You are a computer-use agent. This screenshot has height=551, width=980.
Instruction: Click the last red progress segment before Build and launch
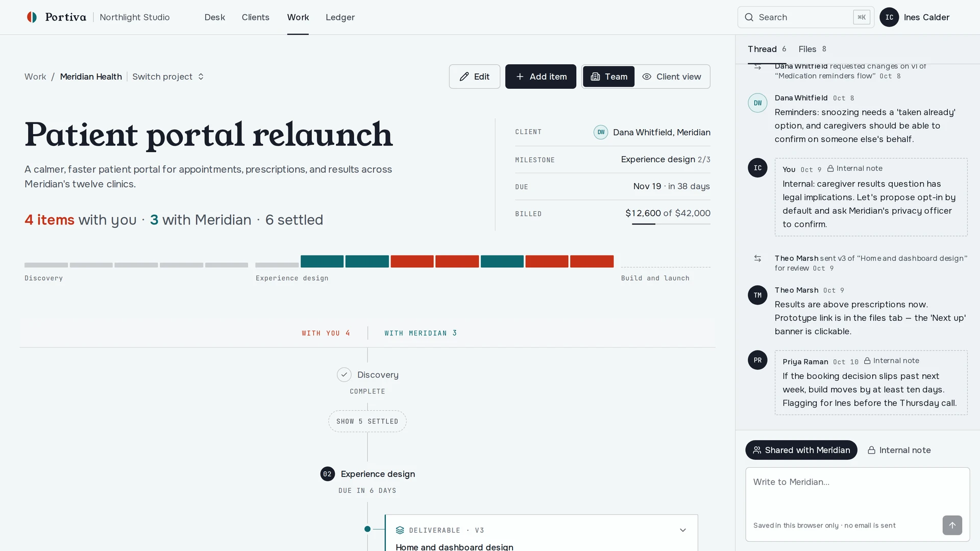point(592,261)
